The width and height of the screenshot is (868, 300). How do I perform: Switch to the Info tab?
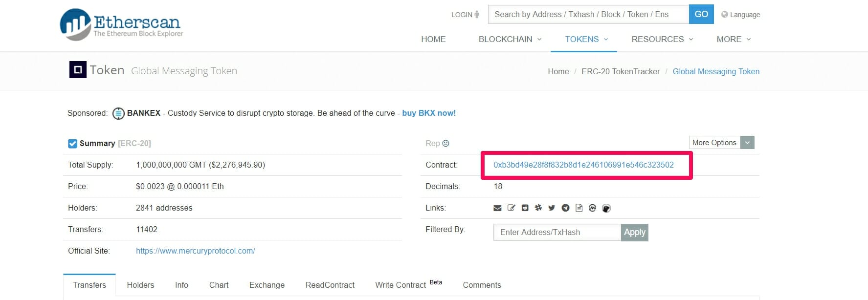(x=181, y=285)
